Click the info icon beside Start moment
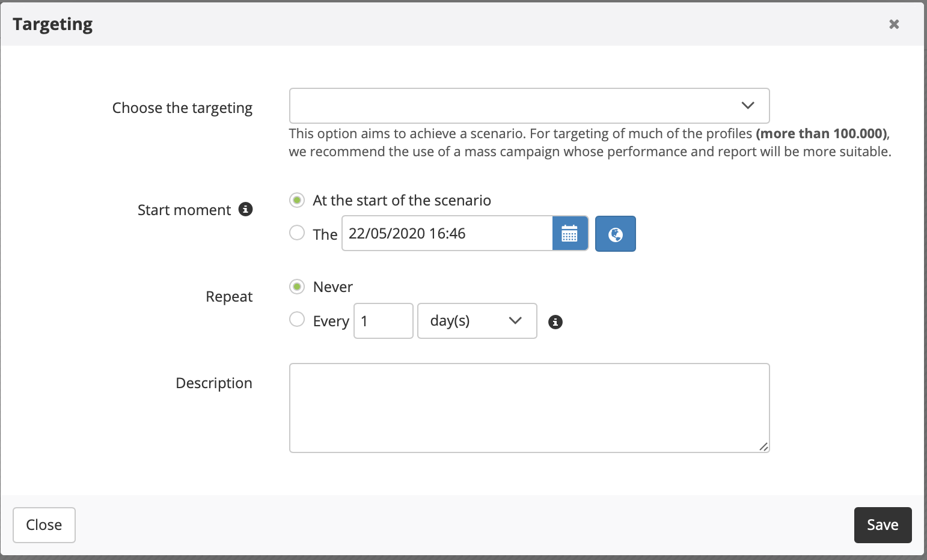Screen dimensions: 927x560 [x=245, y=209]
